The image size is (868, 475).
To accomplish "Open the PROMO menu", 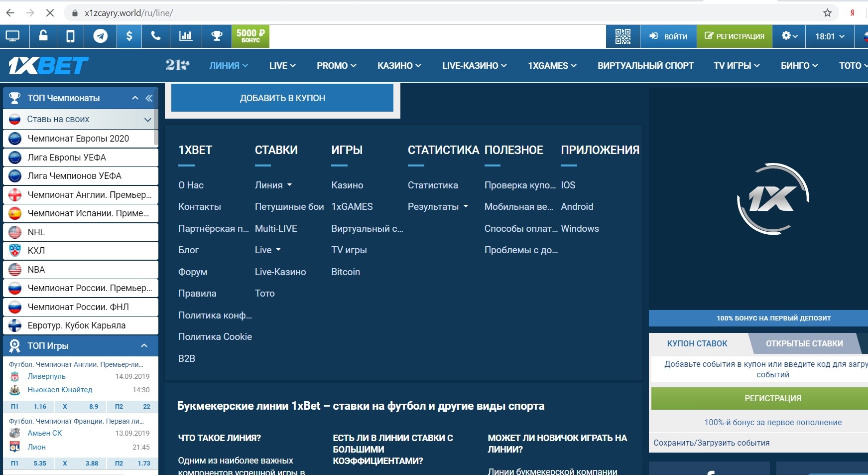I will [x=337, y=66].
